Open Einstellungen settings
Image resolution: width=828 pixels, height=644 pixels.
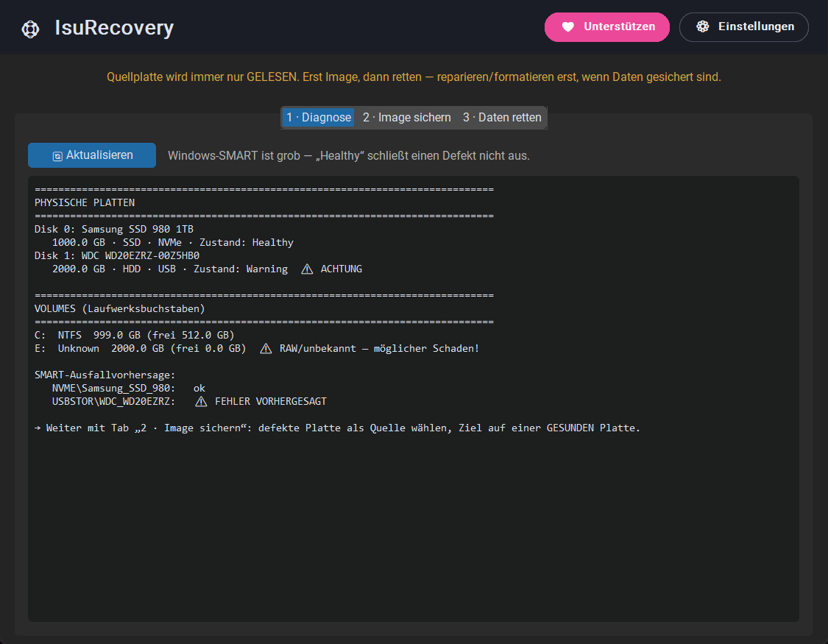coord(743,27)
